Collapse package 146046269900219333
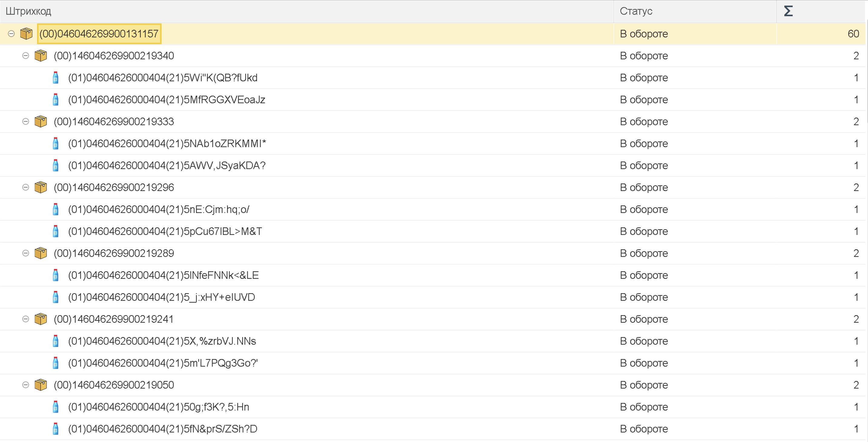 [26, 122]
